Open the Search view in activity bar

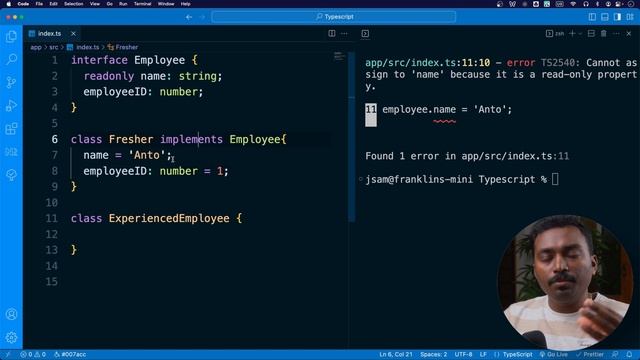point(11,60)
